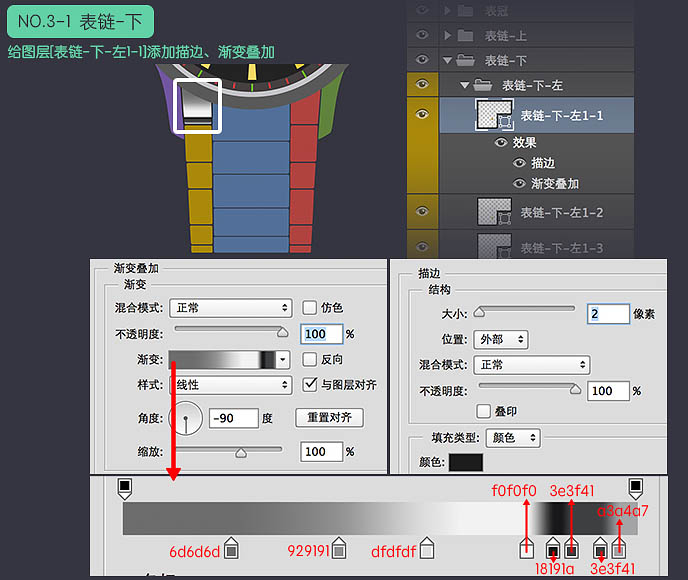
Task: Select the 表链-下-左1-1 layer thumbnail
Action: (494, 115)
